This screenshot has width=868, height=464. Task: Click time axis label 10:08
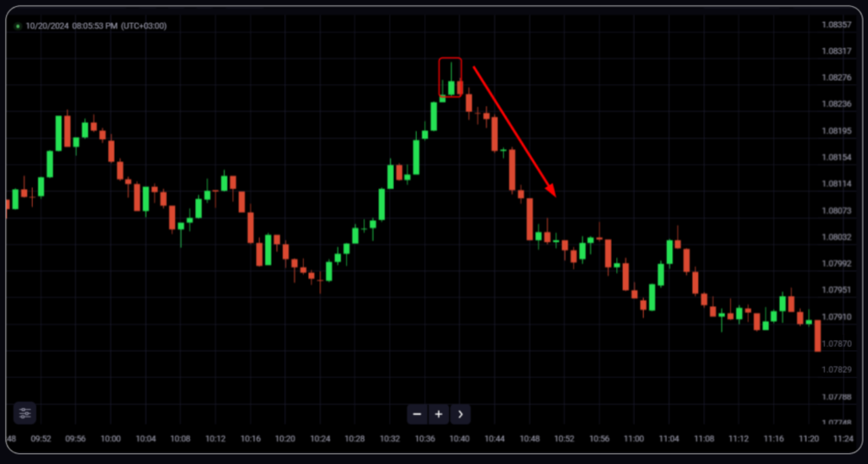click(180, 439)
